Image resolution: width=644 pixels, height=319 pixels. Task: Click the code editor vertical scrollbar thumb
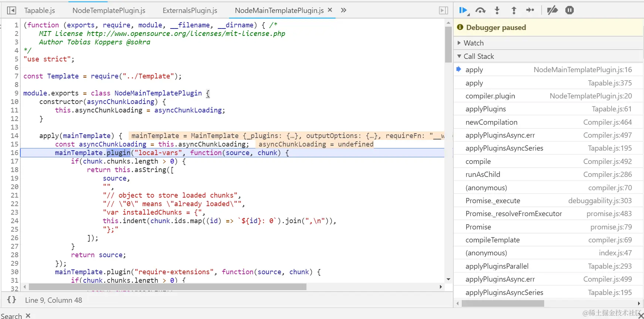coord(448,44)
